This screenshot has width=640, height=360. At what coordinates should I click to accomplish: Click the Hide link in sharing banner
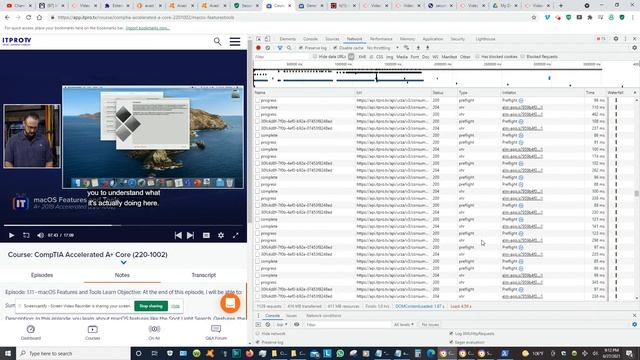176,306
